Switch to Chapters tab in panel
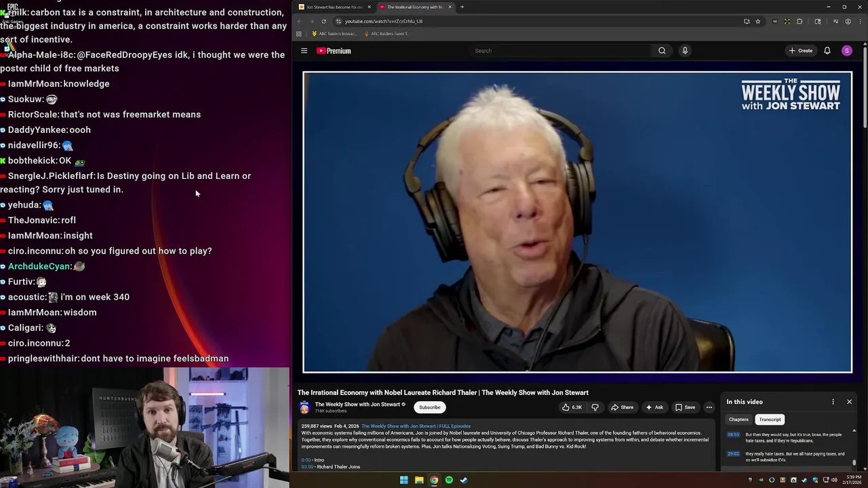 (738, 420)
